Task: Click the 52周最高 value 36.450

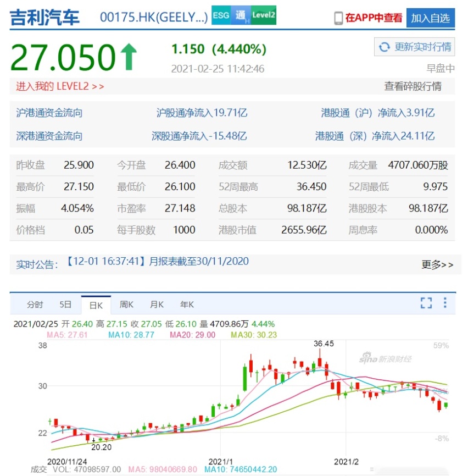Action: [311, 186]
